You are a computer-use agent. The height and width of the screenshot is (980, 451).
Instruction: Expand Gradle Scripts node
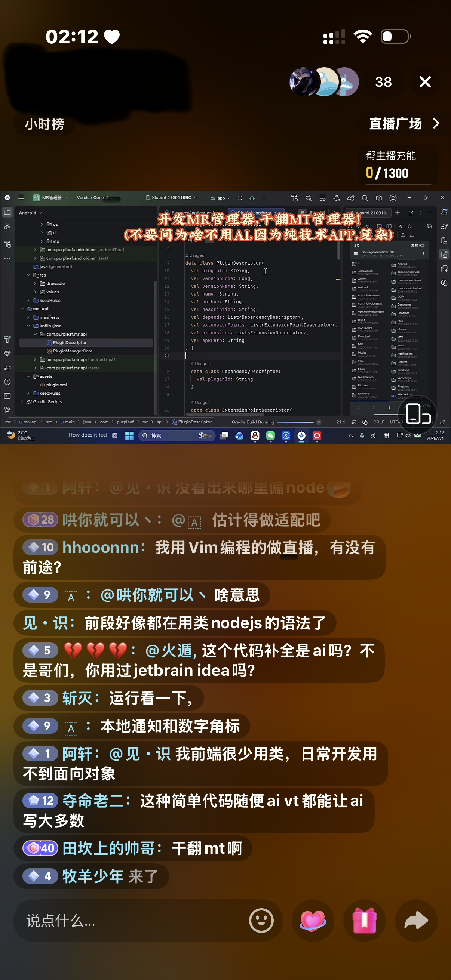click(x=22, y=402)
